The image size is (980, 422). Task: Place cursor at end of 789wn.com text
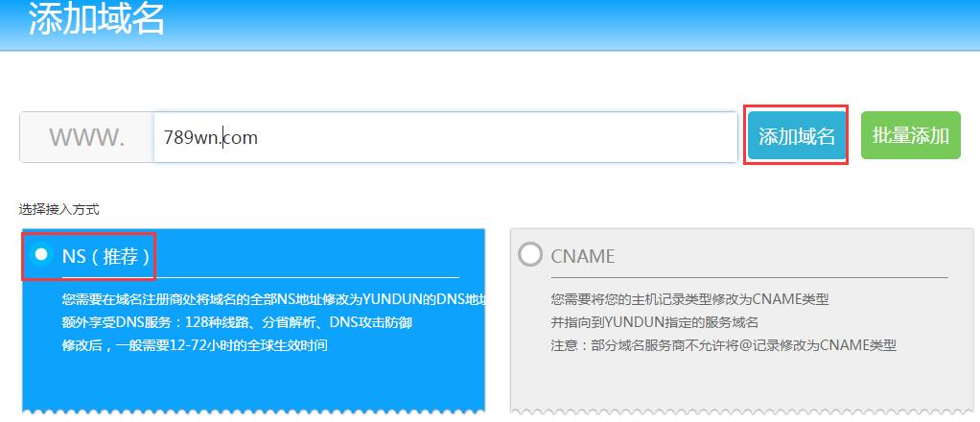(259, 137)
